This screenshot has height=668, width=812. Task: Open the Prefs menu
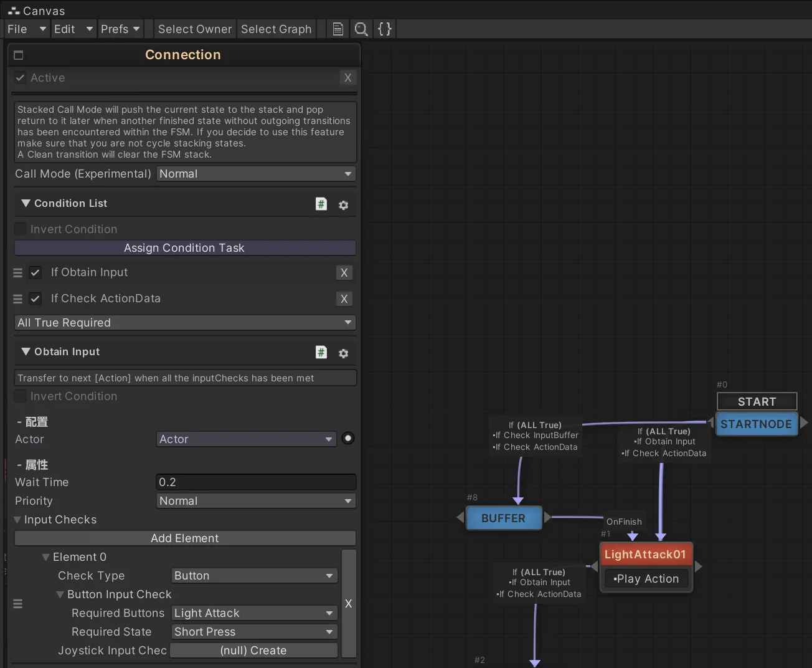[x=120, y=29]
